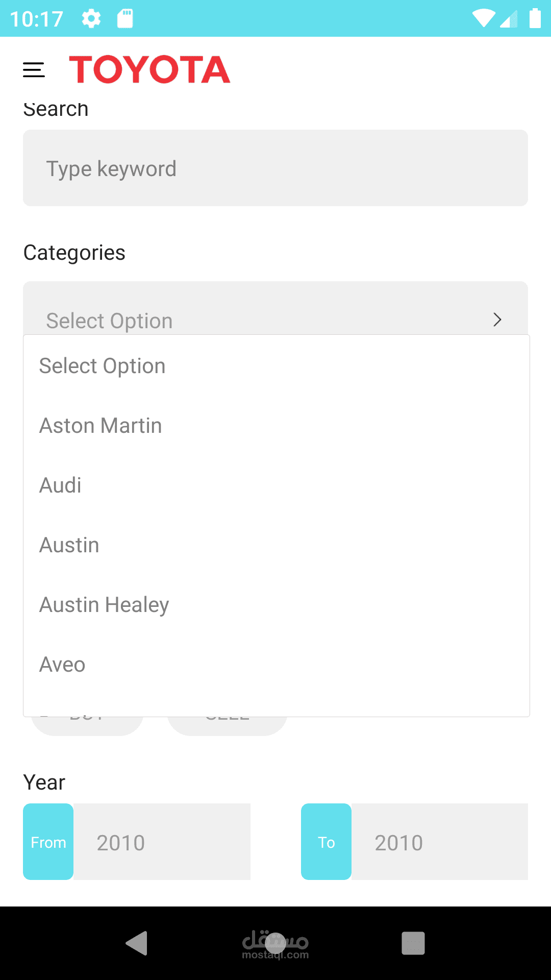551x980 pixels.
Task: Tap the Android home button
Action: 275,943
